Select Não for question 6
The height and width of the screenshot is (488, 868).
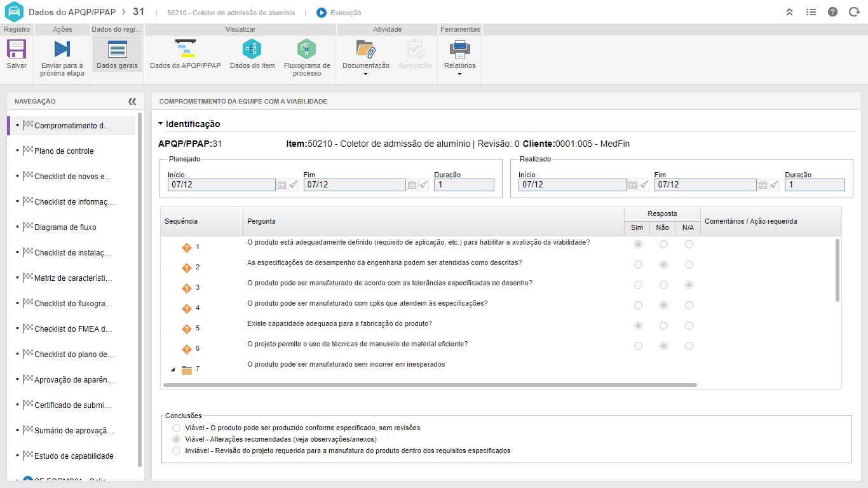[663, 346]
